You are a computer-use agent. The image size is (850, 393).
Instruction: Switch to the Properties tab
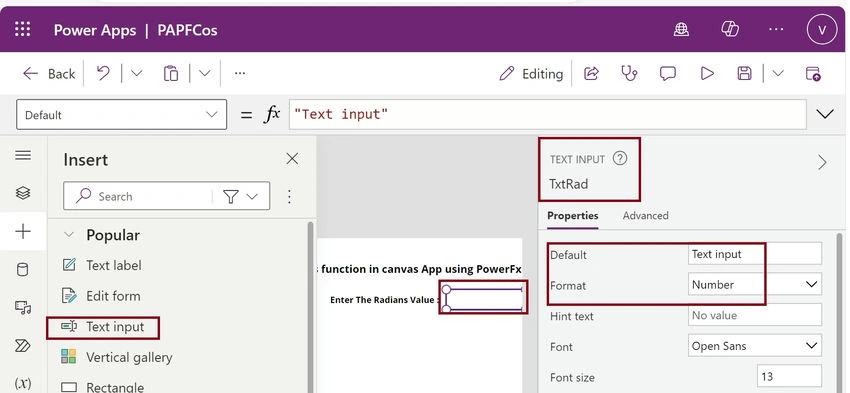tap(572, 216)
